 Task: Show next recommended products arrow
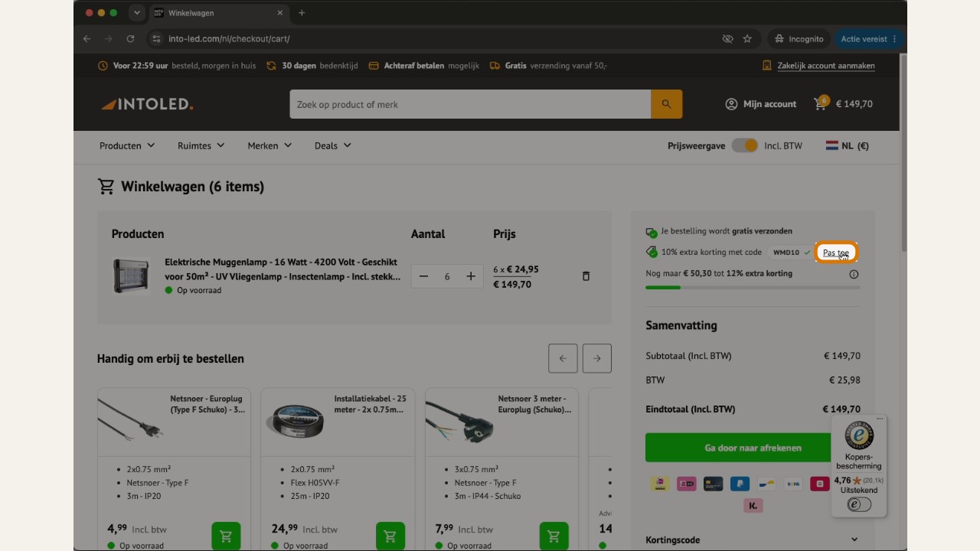(x=596, y=358)
